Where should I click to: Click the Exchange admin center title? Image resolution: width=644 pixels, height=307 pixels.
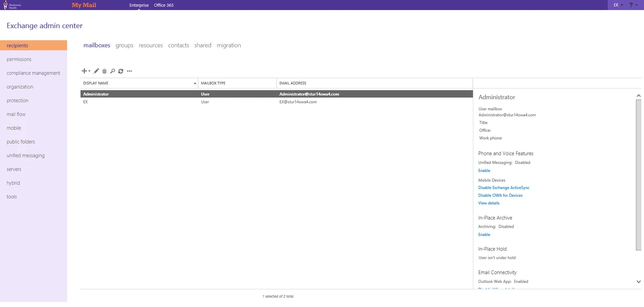click(x=44, y=26)
